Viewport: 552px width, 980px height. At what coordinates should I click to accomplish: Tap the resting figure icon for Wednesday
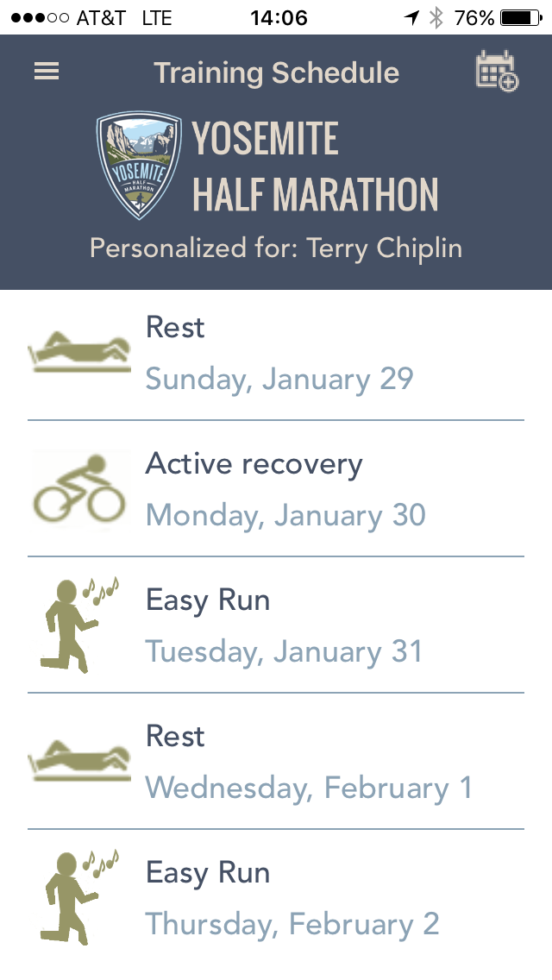click(x=79, y=761)
